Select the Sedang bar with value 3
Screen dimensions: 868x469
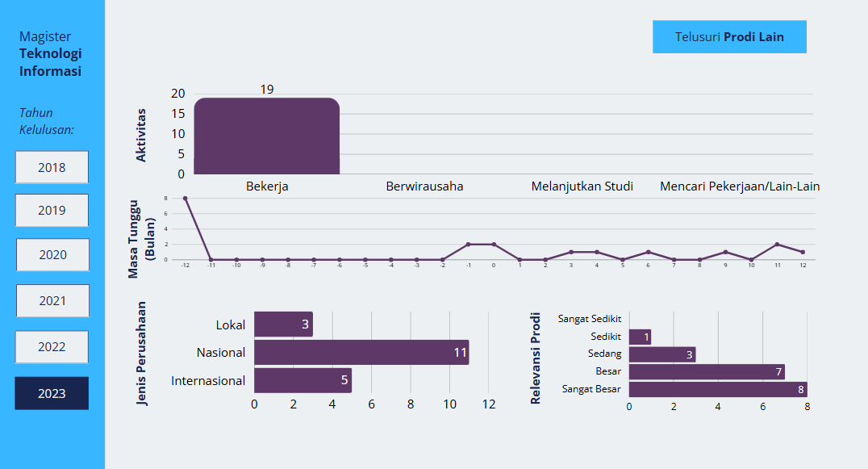[x=661, y=354]
